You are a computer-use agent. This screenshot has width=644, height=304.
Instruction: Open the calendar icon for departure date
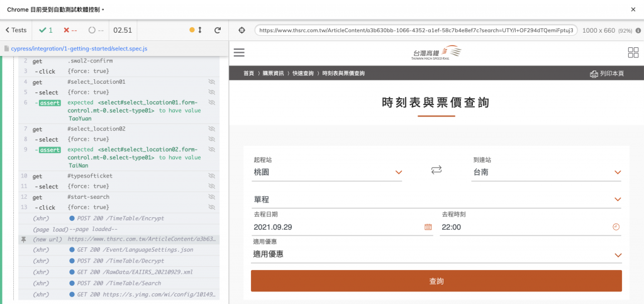tap(428, 227)
